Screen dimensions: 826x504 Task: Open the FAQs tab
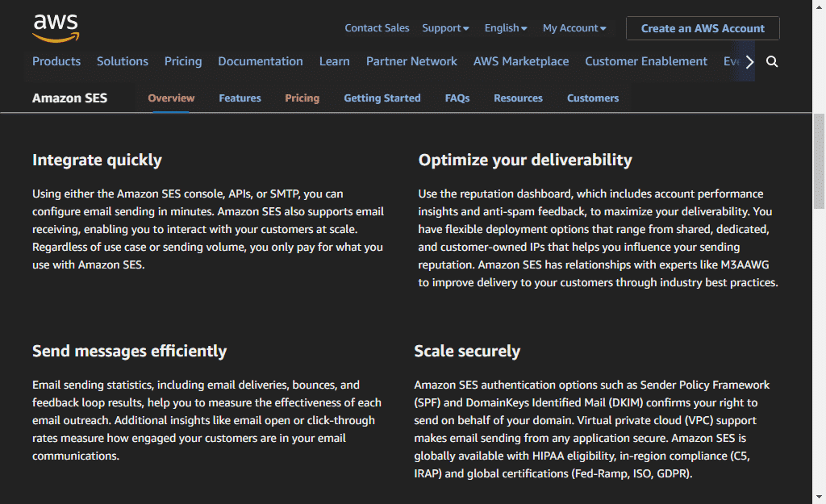coord(457,98)
